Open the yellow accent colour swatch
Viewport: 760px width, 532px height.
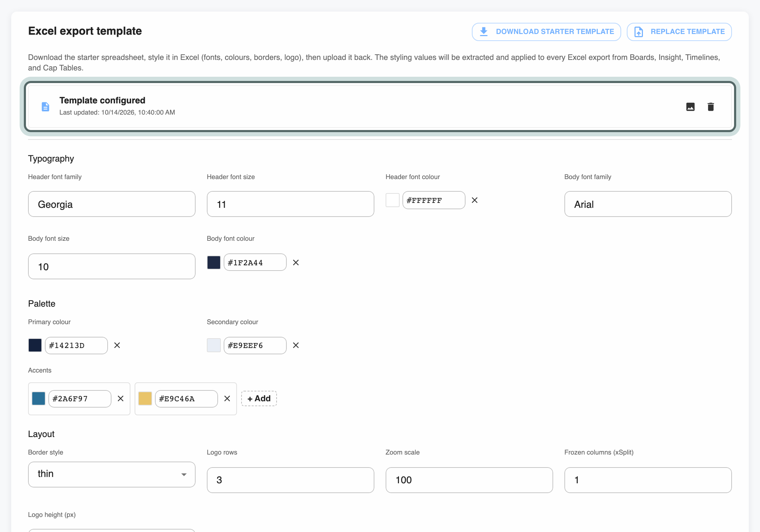[x=145, y=398]
